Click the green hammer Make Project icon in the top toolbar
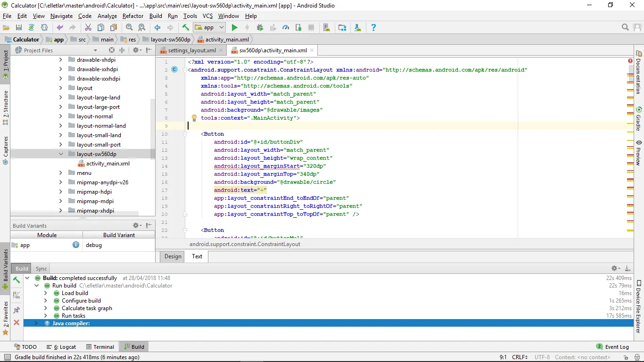Viewport: 644px width, 362px height. [186, 28]
